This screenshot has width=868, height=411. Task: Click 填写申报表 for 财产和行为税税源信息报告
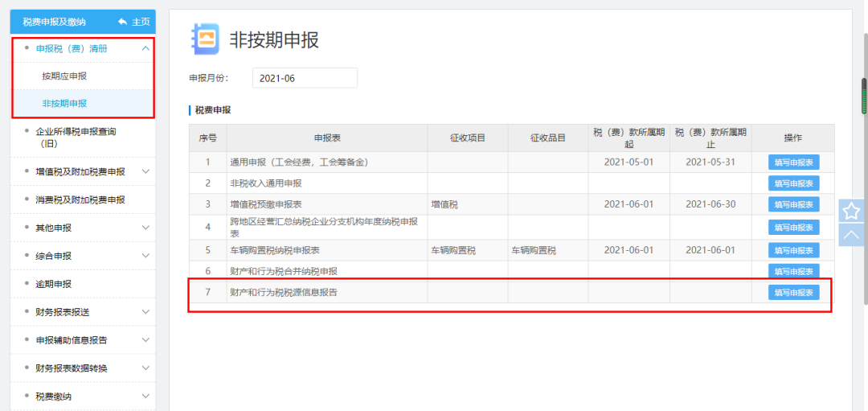click(793, 293)
